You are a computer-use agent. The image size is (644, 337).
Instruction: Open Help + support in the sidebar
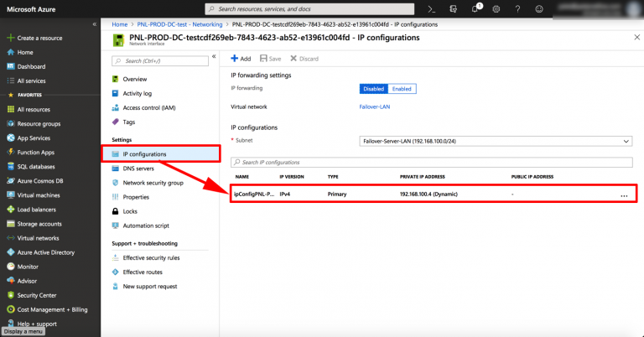pos(37,324)
